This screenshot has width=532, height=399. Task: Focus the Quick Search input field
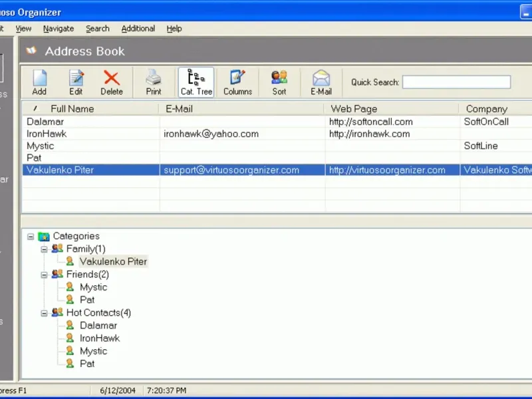click(456, 82)
